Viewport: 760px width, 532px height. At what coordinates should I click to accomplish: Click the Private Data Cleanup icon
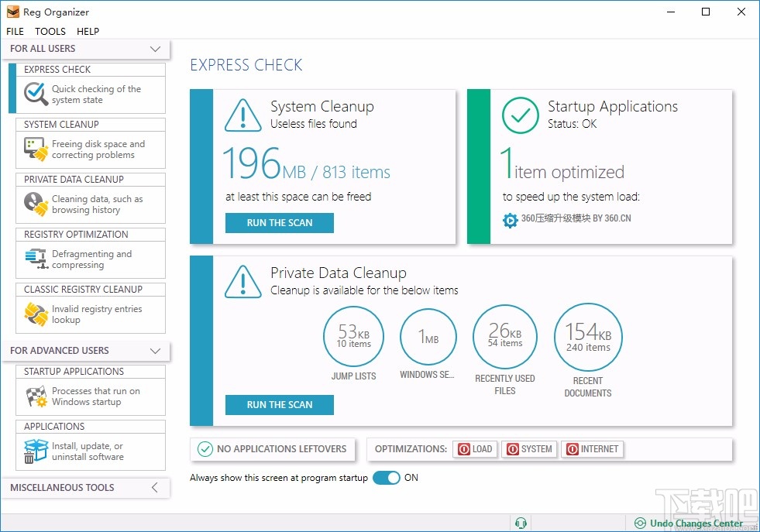pos(36,204)
